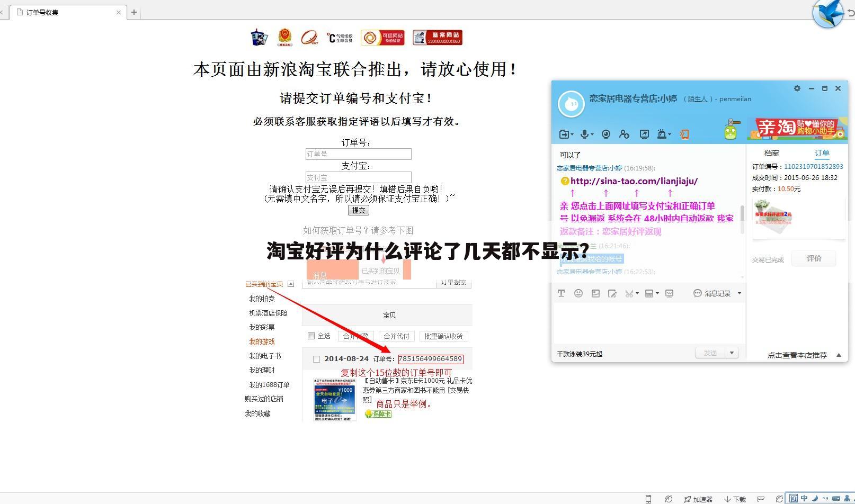Image resolution: width=855 pixels, height=504 pixels.
Task: Click the mobile phone icon in status bar
Action: pos(648,499)
